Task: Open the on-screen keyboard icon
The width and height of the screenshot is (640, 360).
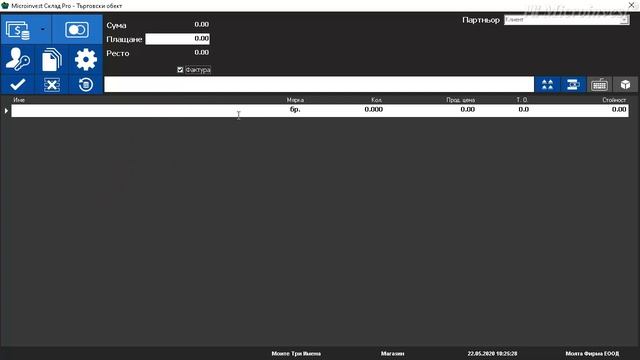Action: (x=599, y=84)
